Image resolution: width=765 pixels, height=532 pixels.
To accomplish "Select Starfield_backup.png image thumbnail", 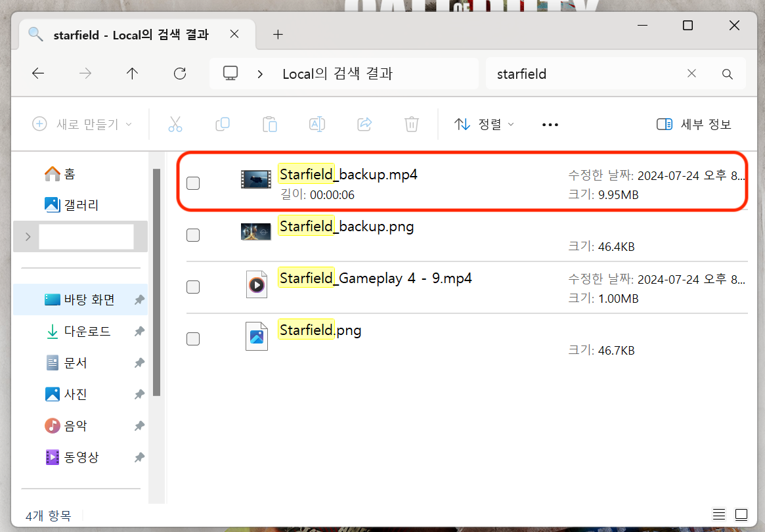I will tap(256, 231).
